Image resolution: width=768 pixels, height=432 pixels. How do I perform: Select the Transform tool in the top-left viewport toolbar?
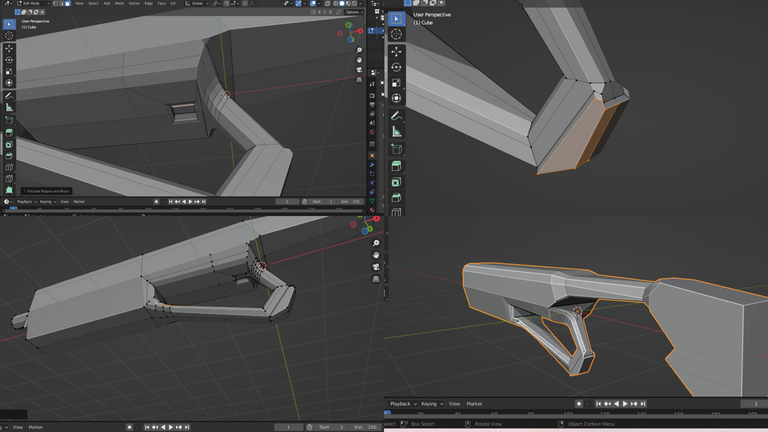pos(9,83)
